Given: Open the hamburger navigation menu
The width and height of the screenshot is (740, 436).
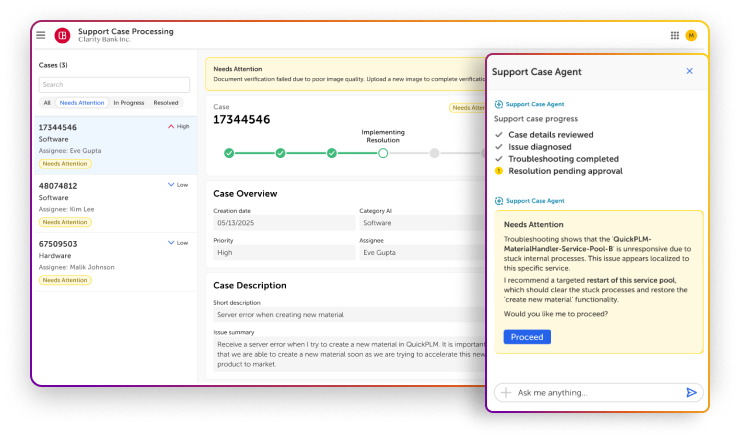Looking at the screenshot, I should tap(41, 35).
